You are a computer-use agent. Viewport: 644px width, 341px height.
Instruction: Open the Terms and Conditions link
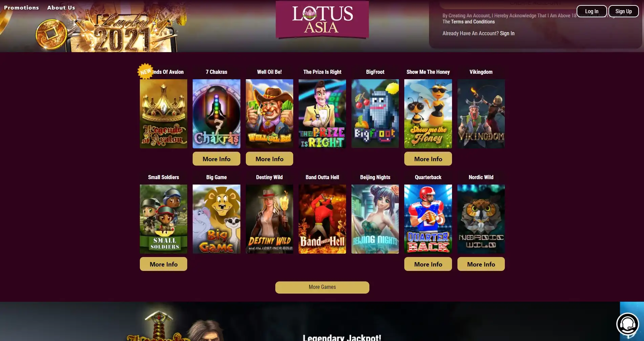473,22
